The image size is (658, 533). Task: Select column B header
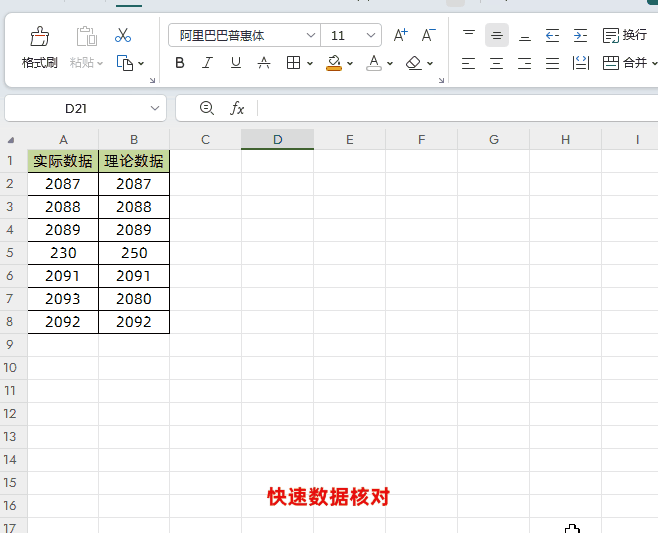click(x=134, y=140)
